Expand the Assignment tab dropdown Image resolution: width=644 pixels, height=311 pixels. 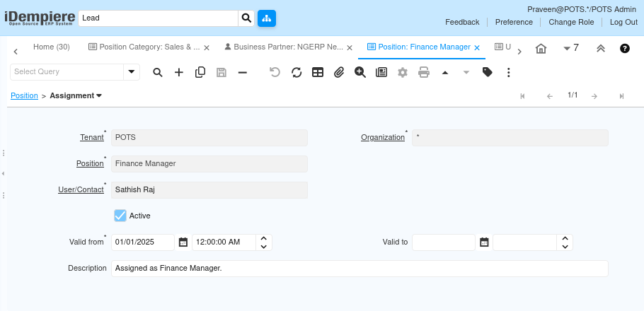99,95
